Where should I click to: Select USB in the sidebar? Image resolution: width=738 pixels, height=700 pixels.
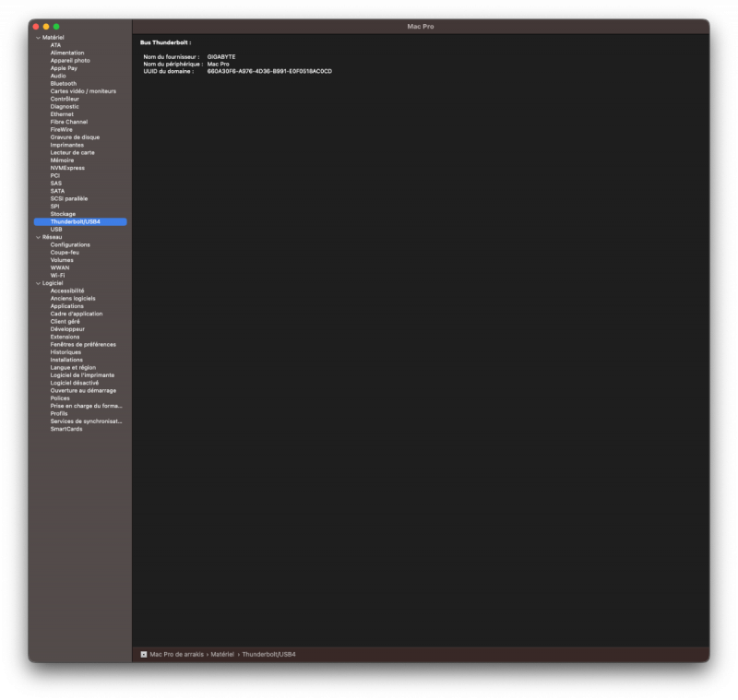[56, 230]
